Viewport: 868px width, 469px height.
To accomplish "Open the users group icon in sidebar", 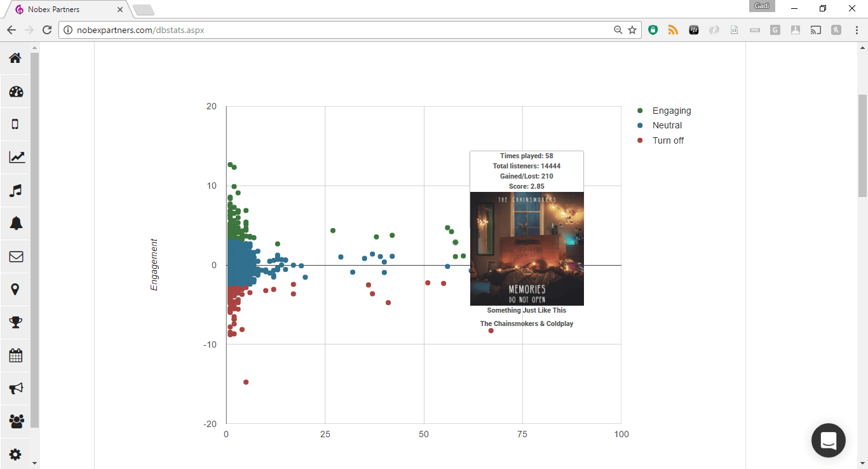I will point(15,421).
